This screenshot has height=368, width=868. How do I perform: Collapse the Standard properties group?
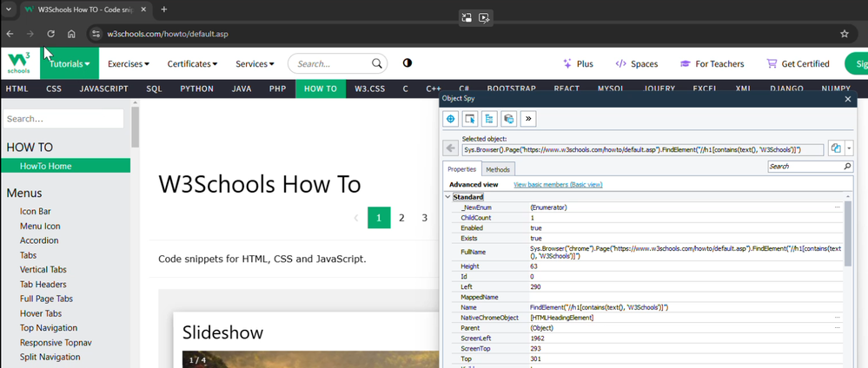447,197
